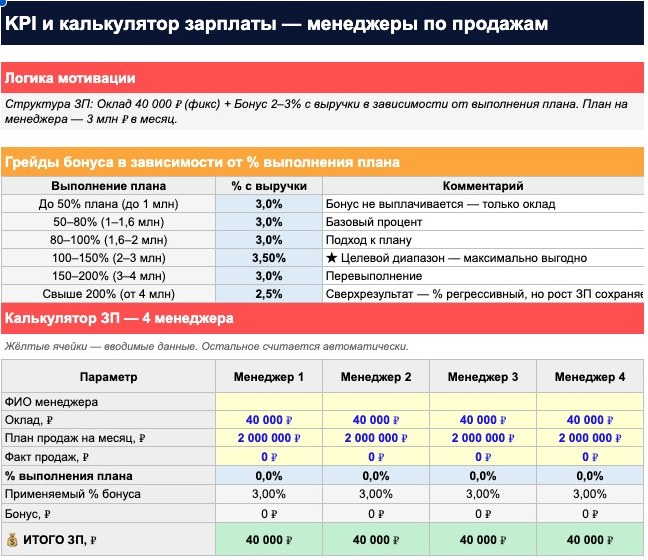The width and height of the screenshot is (648, 560).
Task: Click the empty ФИО cell for Менеджер 2
Action: tap(376, 402)
